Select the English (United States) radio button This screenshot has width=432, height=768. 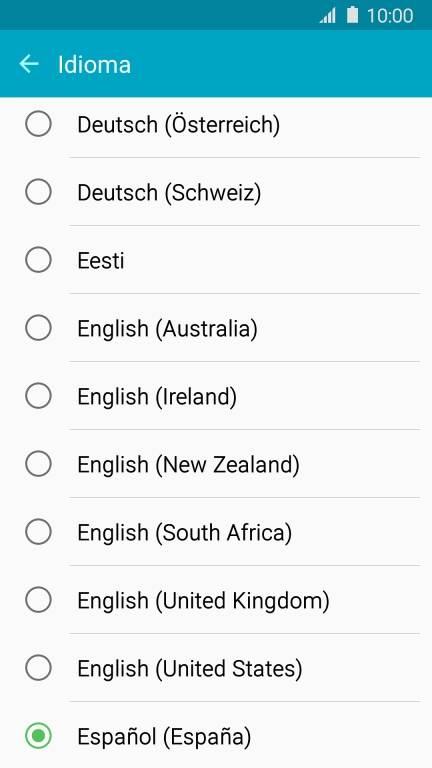[38, 668]
